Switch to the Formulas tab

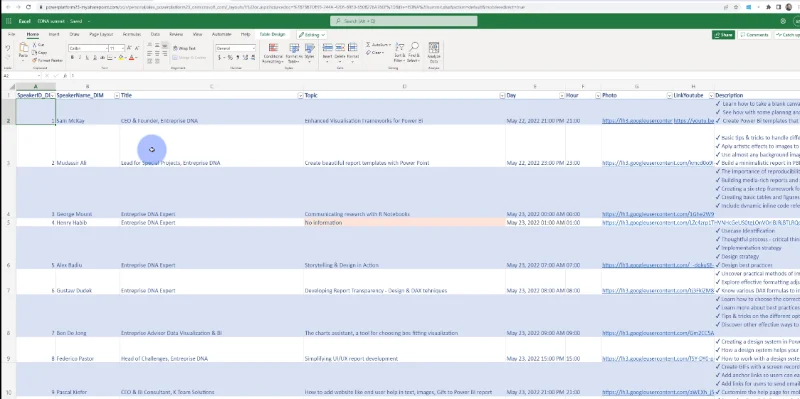pos(132,35)
